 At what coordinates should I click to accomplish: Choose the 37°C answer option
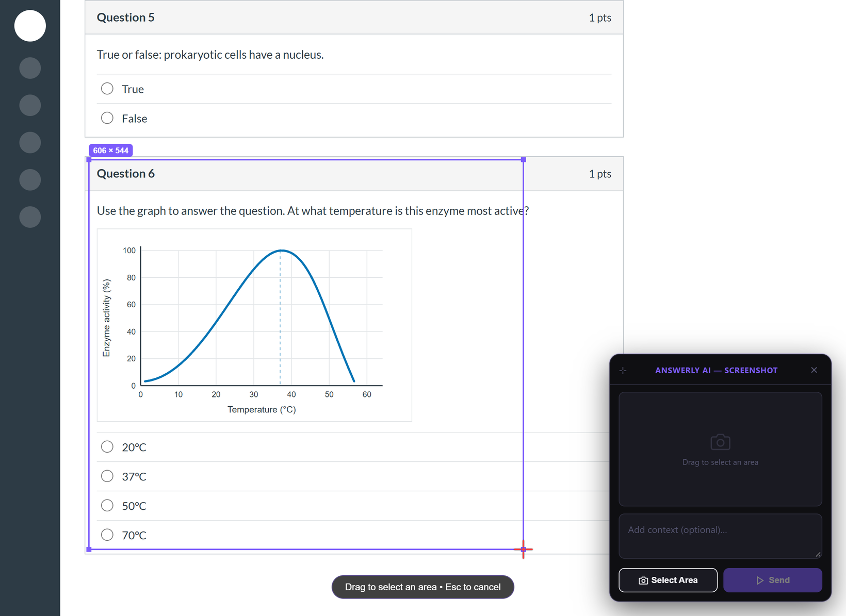(107, 476)
